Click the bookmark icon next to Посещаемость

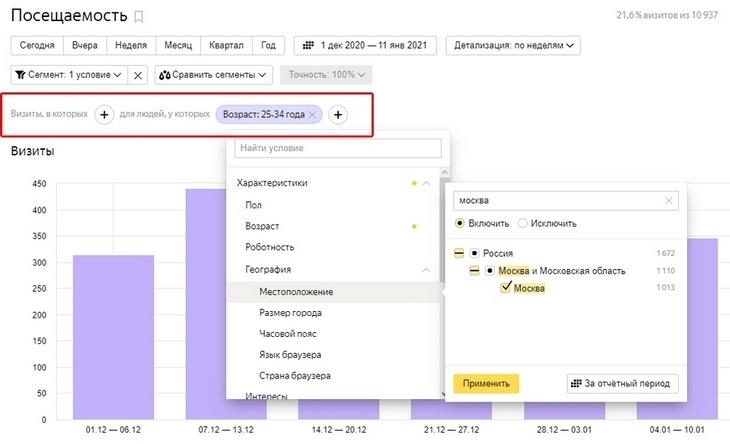[x=139, y=17]
